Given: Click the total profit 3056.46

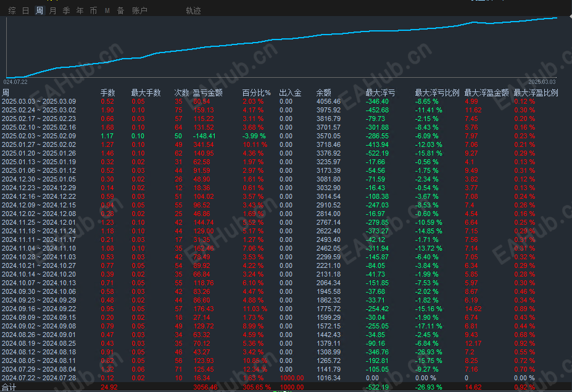Looking at the screenshot, I should click(x=205, y=387).
